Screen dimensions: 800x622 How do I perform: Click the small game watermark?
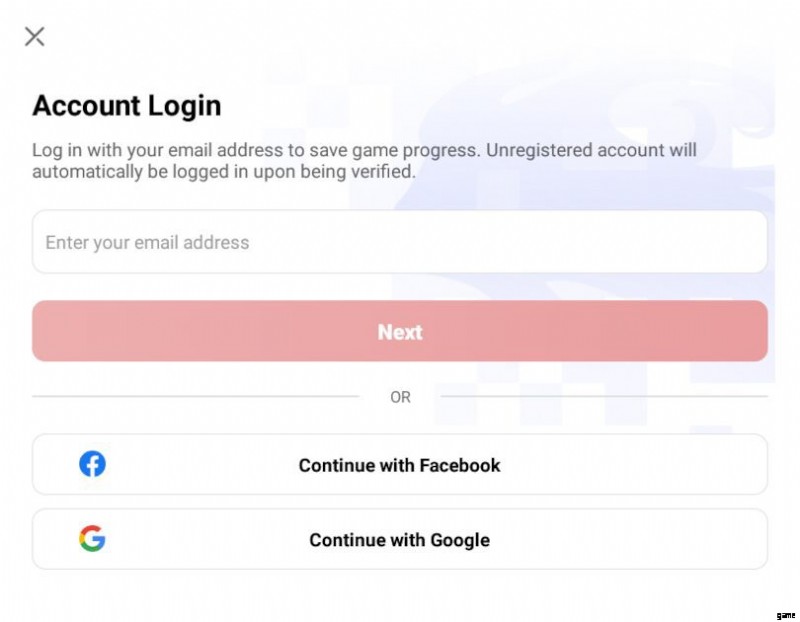point(785,615)
